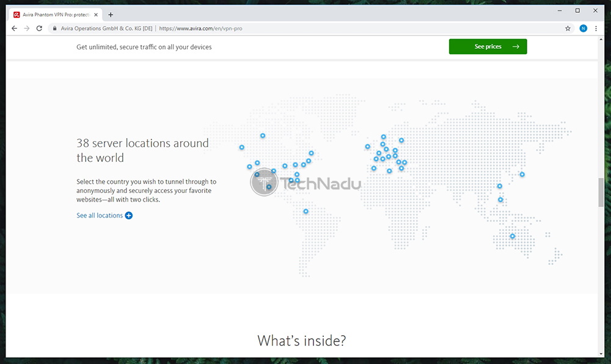Image resolution: width=611 pixels, height=364 pixels.
Task: Click the scrollbar up arrow
Action: 601,39
